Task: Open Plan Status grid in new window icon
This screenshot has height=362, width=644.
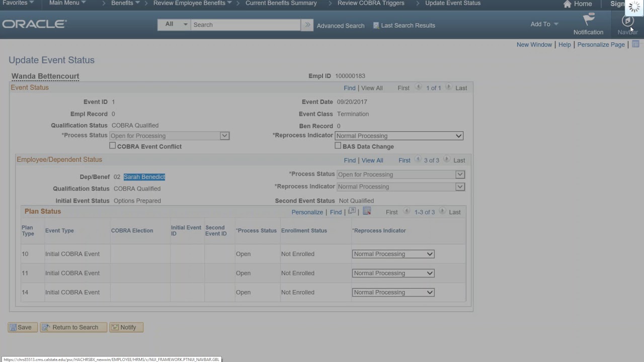Action: click(x=352, y=211)
